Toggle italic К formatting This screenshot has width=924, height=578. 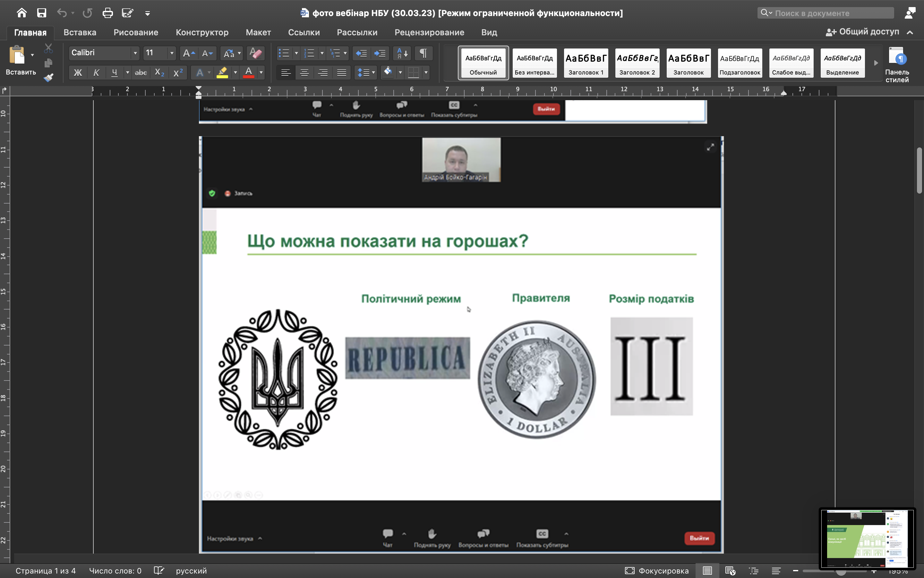[x=96, y=72]
